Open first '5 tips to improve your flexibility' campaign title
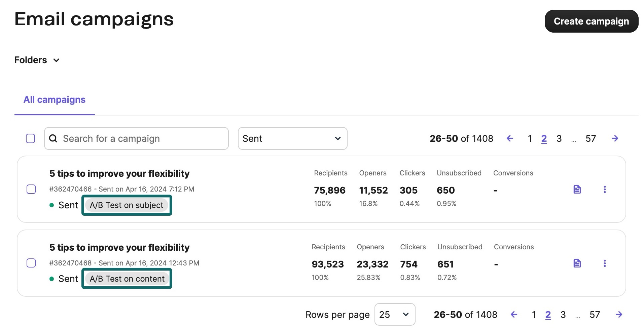644x330 pixels. (x=119, y=174)
